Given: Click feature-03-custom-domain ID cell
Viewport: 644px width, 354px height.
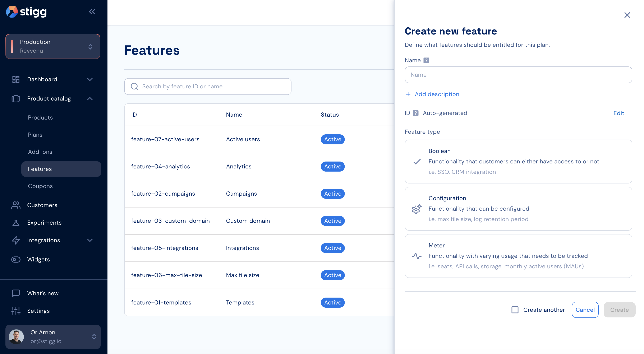Looking at the screenshot, I should tap(170, 221).
